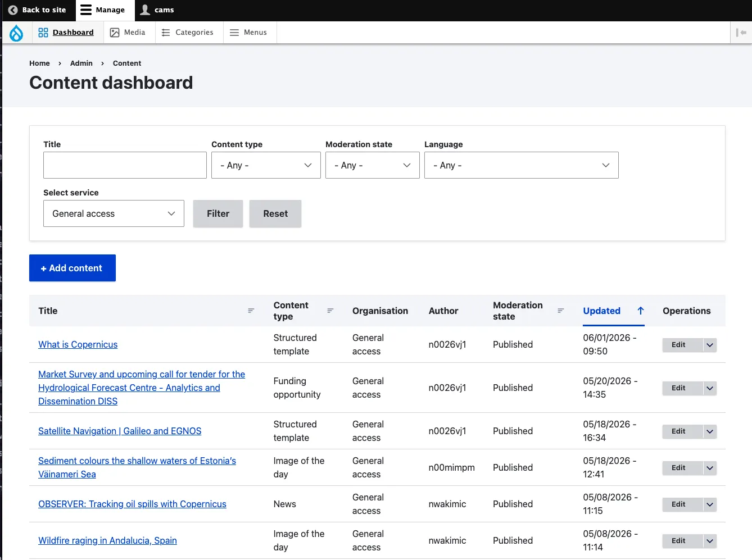This screenshot has width=752, height=560.
Task: Expand operations for Satellite Navigation row
Action: [710, 431]
